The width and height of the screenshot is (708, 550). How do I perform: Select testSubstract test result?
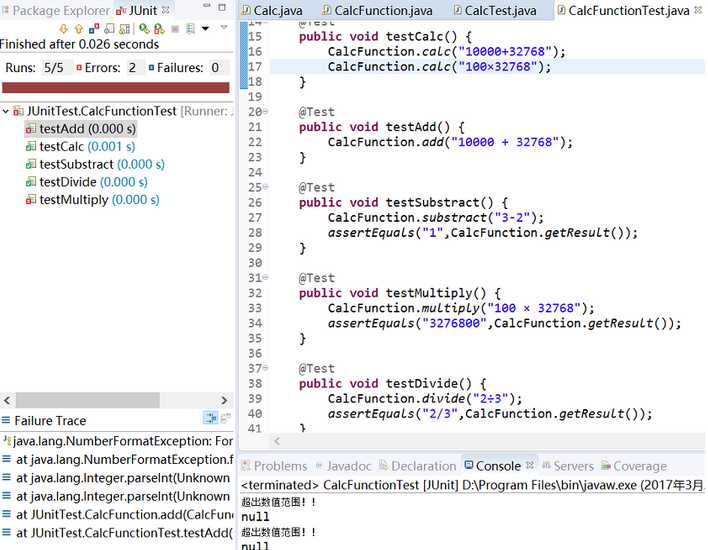(x=95, y=164)
